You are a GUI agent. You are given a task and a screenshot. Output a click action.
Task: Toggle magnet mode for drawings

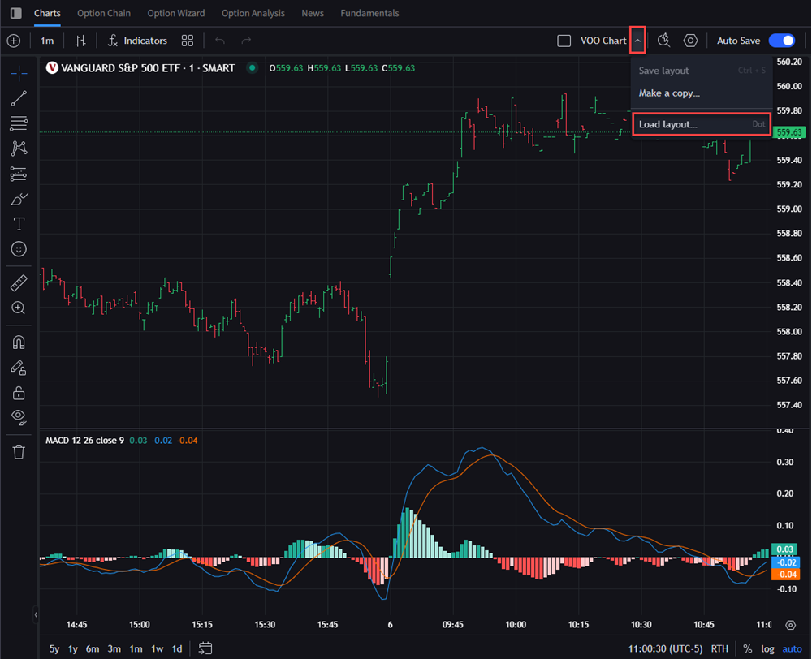[x=19, y=342]
